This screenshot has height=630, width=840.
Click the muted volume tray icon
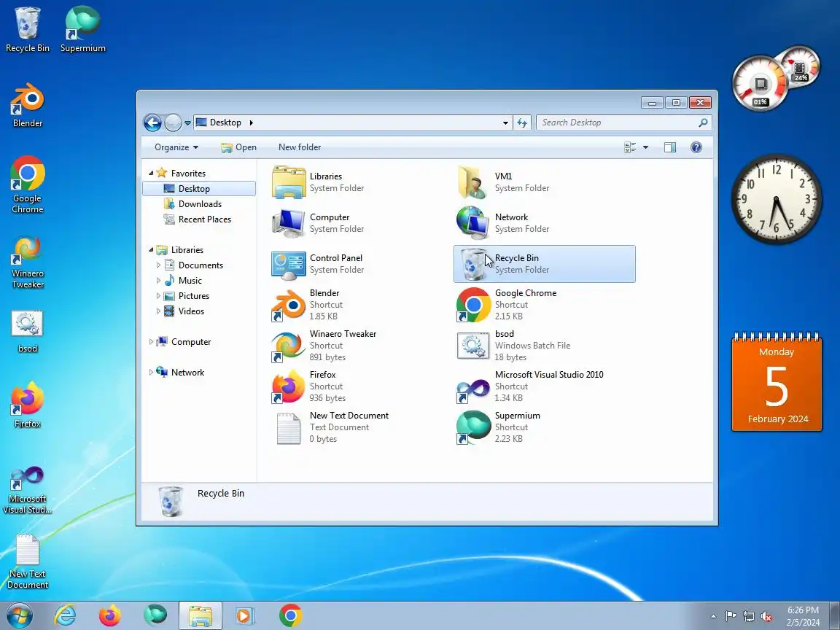tap(766, 617)
